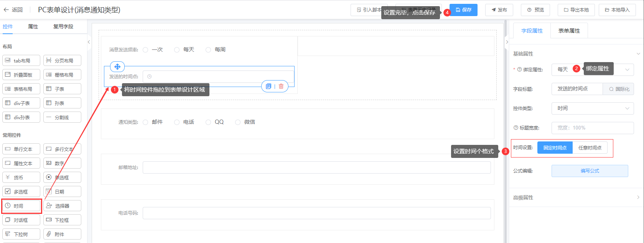Open the 字段属性 tab
This screenshot has height=243, width=644.
point(532,31)
